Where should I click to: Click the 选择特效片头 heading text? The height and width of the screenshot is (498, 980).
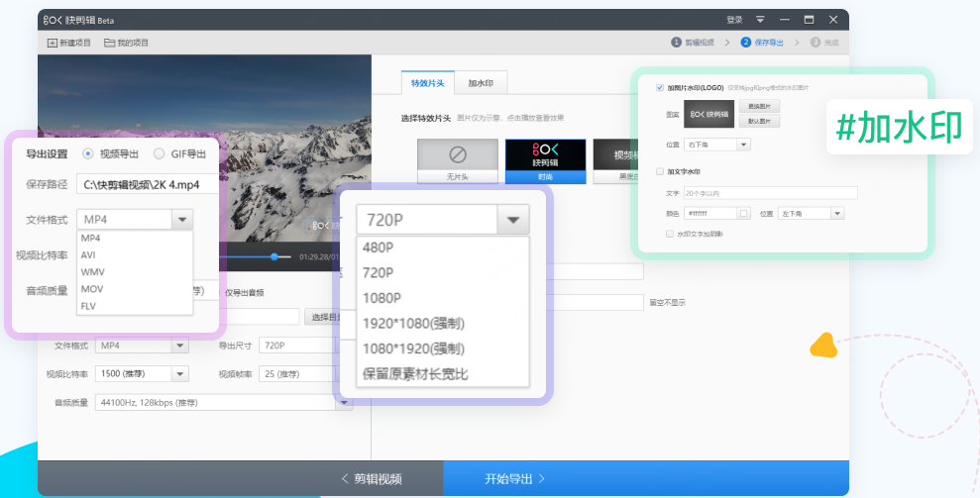pos(426,118)
